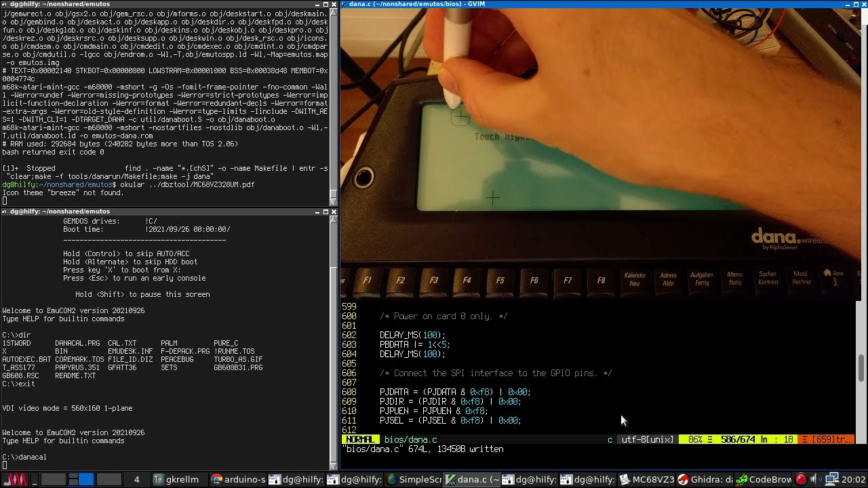The width and height of the screenshot is (868, 488).
Task: Click 'Hold <Shift> to pause this screen' line
Action: click(x=142, y=294)
